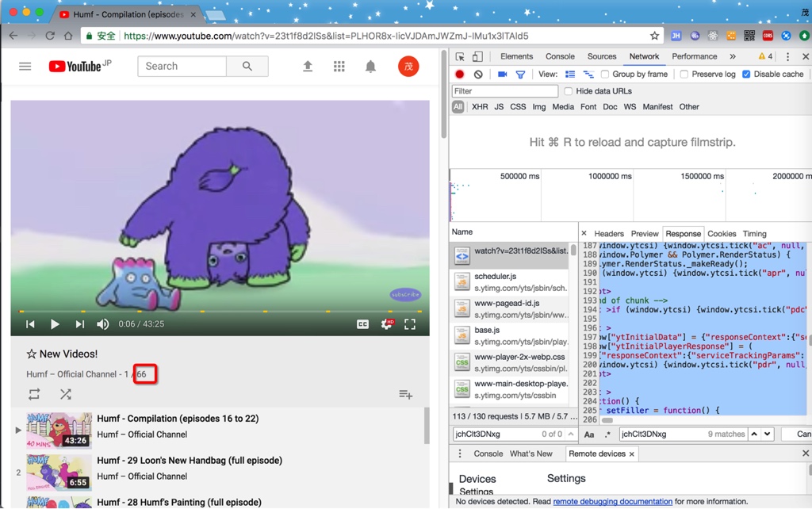Enter fullscreen mode
The width and height of the screenshot is (812, 509).
click(410, 324)
